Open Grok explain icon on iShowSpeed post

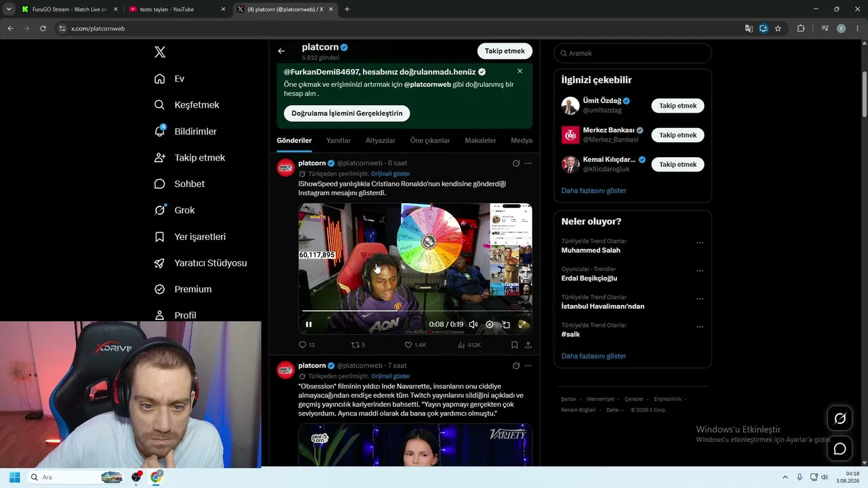coord(516,163)
